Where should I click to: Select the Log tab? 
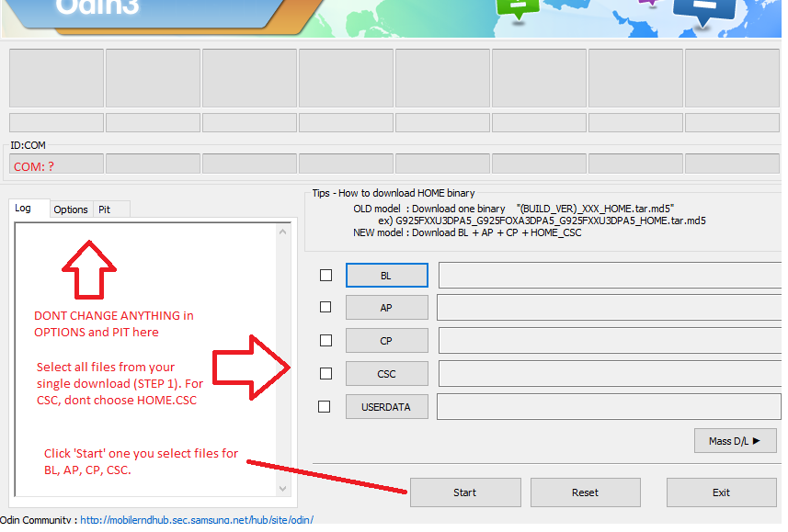[x=23, y=209]
